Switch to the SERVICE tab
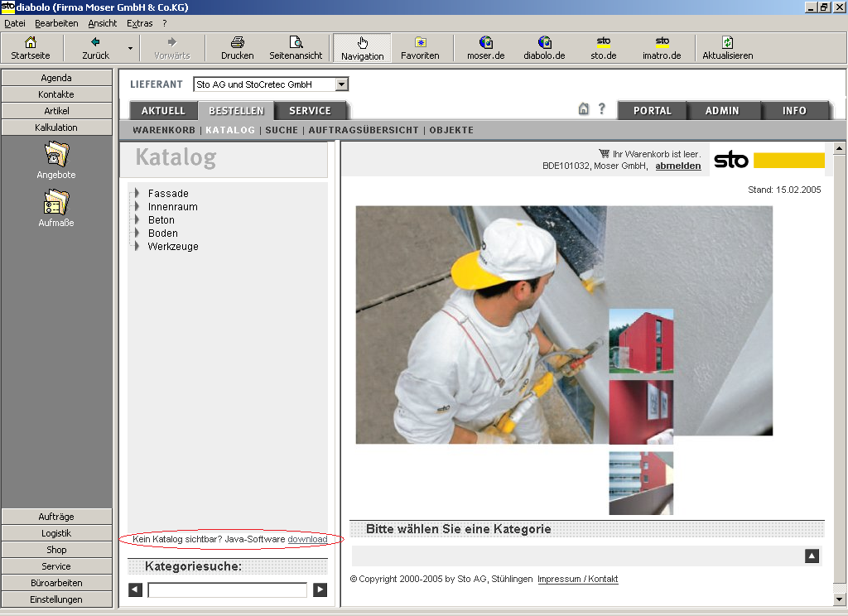 (310, 110)
